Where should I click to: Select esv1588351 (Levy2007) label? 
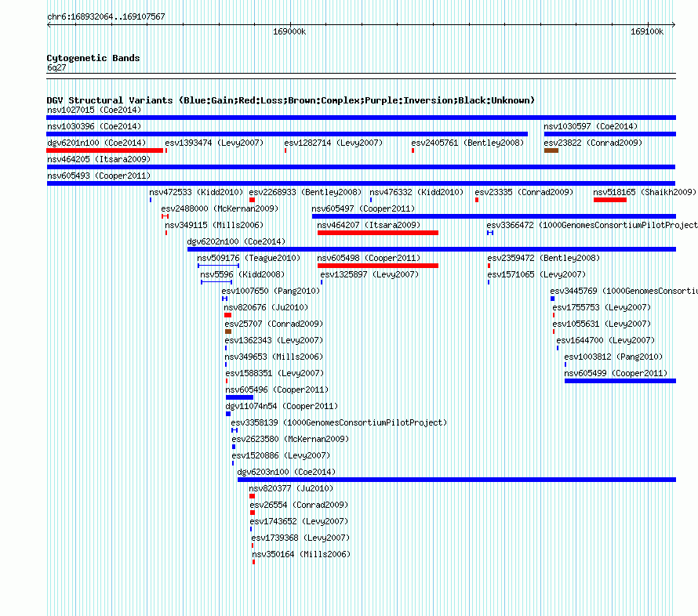pos(274,373)
